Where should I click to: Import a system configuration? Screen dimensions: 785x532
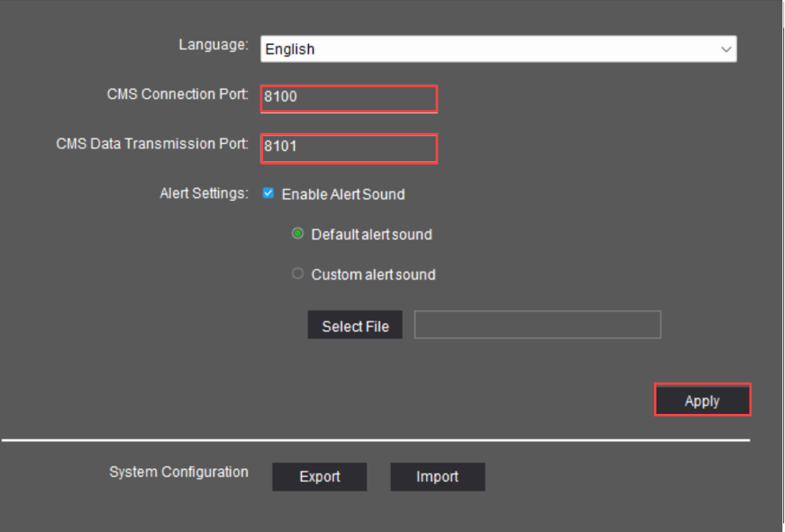[x=437, y=477]
